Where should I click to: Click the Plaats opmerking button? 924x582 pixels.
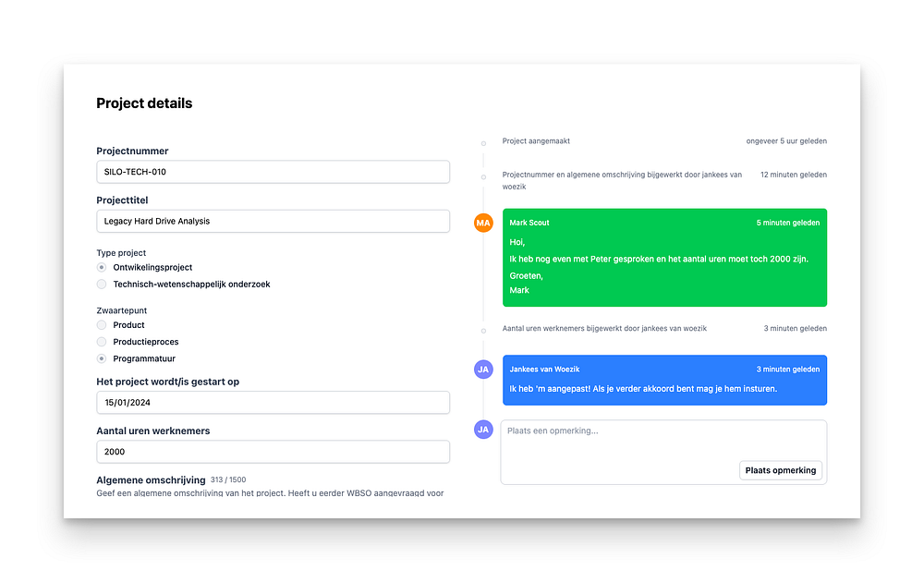coord(780,470)
